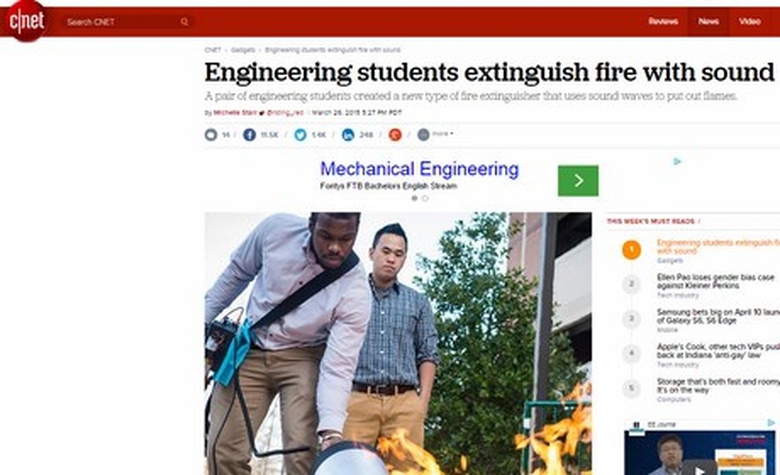The width and height of the screenshot is (780, 475).
Task: Click the search magnifier icon
Action: pos(185,22)
